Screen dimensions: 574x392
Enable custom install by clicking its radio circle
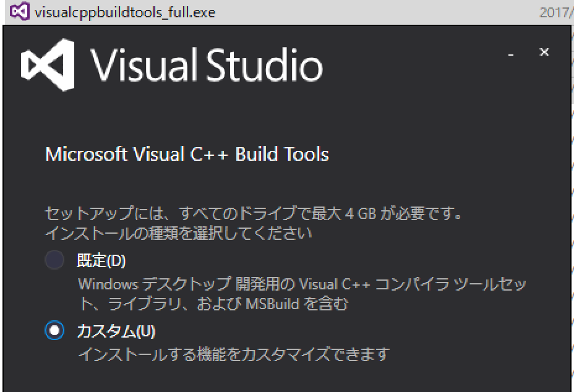point(54,331)
